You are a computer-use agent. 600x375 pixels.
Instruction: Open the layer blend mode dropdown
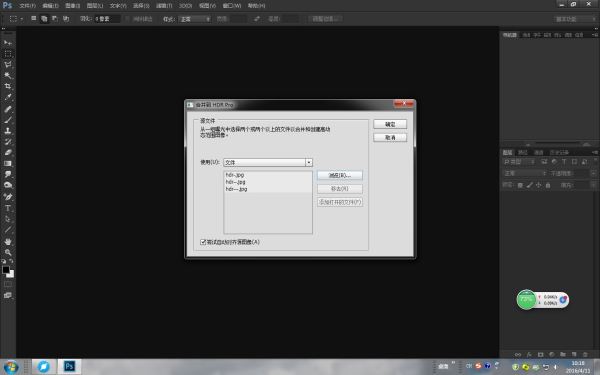524,173
